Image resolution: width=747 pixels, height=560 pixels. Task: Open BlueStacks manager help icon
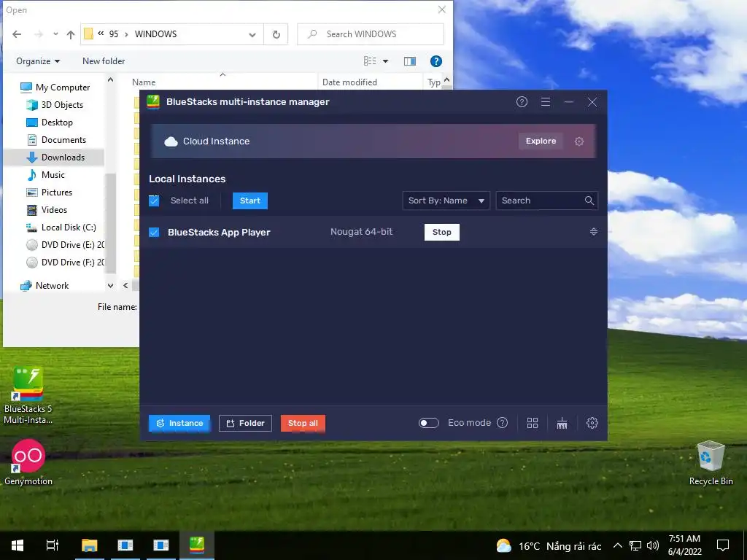pyautogui.click(x=522, y=102)
